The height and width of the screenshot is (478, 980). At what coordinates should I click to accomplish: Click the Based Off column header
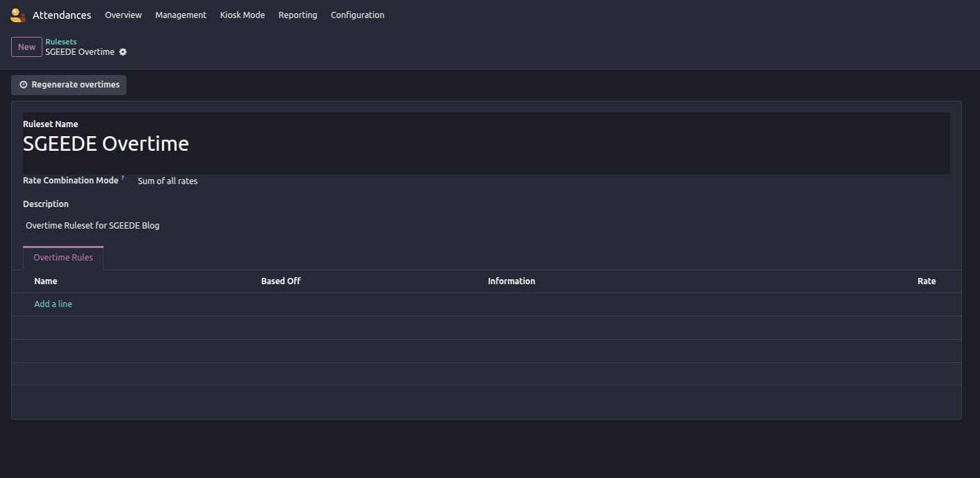[281, 281]
